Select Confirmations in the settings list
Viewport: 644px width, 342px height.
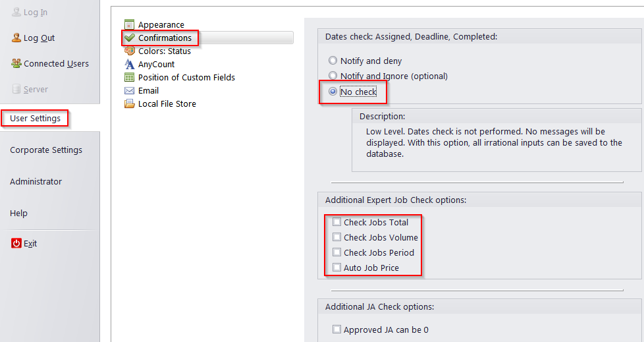165,38
